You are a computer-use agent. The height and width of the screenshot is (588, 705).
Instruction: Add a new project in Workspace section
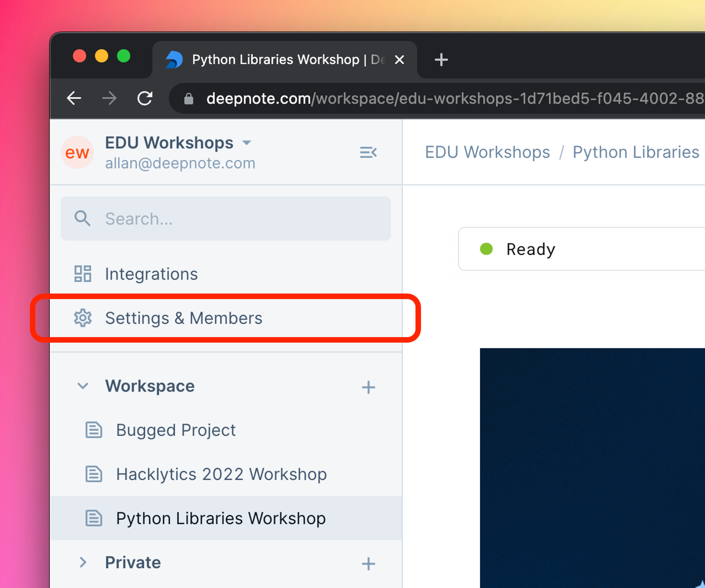(368, 387)
